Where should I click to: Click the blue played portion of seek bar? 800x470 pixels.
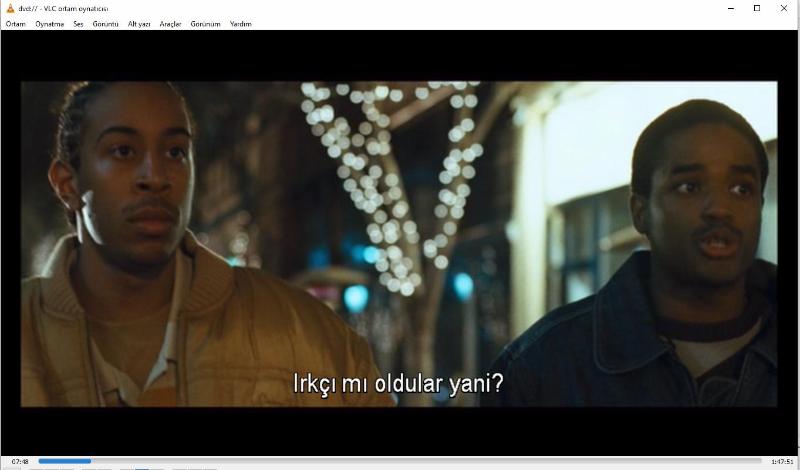pos(64,461)
